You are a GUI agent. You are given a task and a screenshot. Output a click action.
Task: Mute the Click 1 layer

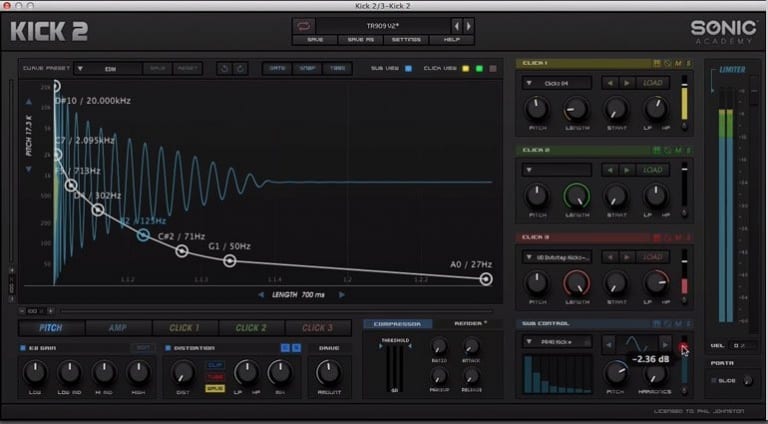(677, 63)
